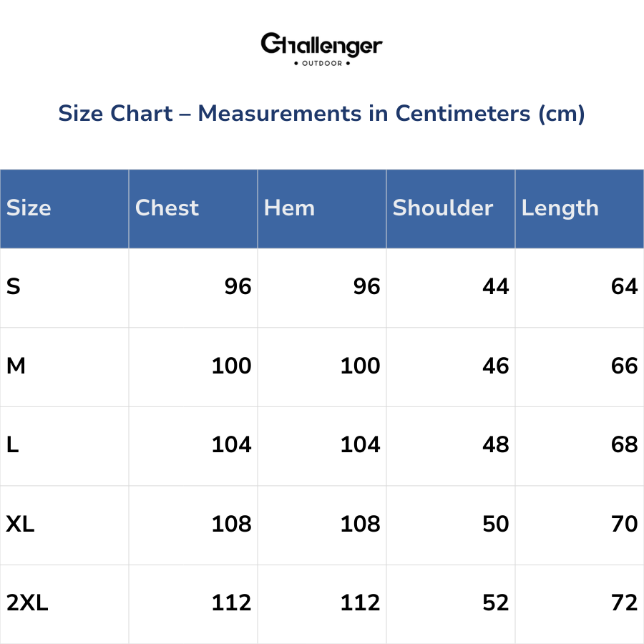
Task: Select the hem value 108 for XL
Action: 360,525
